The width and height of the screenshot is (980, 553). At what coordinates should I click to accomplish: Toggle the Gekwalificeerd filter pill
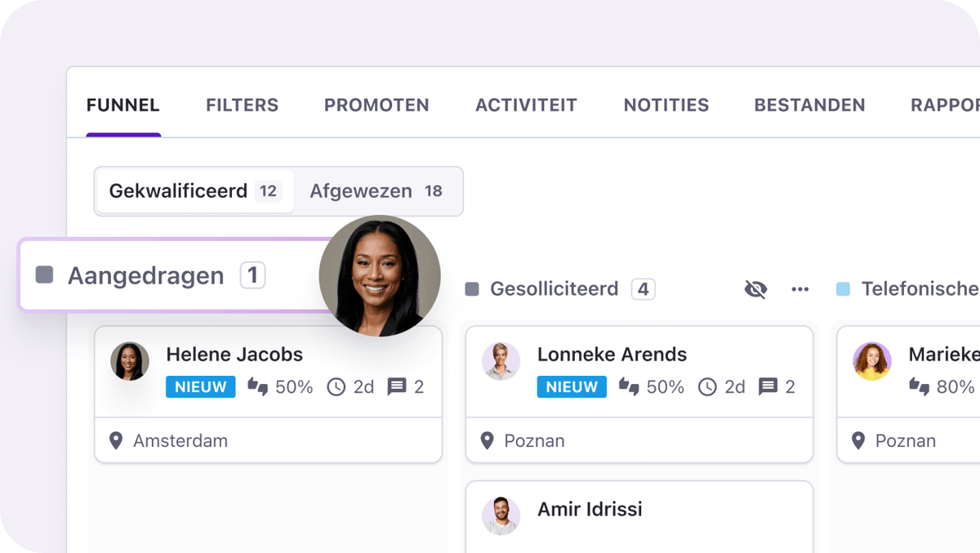pyautogui.click(x=194, y=191)
